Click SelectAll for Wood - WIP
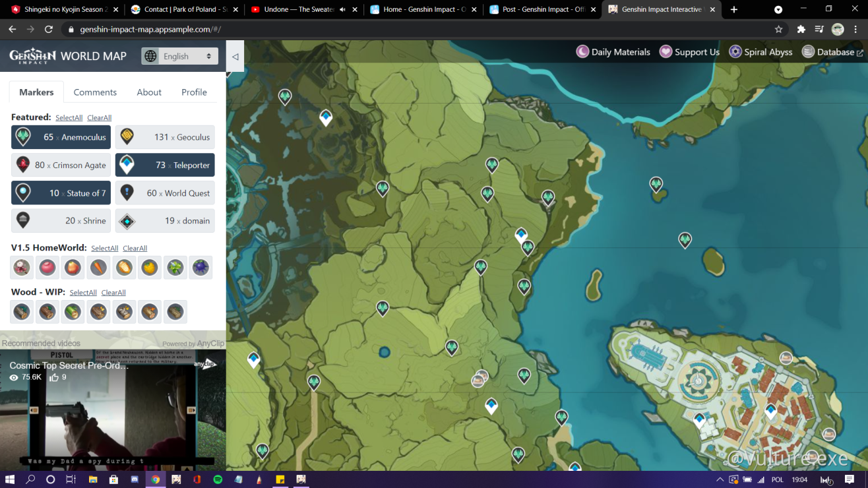Screen dimensions: 868x488 [83, 293]
